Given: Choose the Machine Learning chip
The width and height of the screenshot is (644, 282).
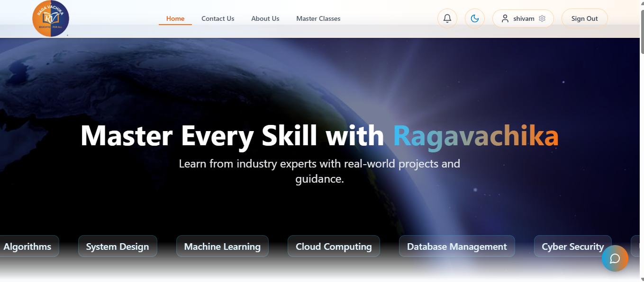Looking at the screenshot, I should [222, 247].
